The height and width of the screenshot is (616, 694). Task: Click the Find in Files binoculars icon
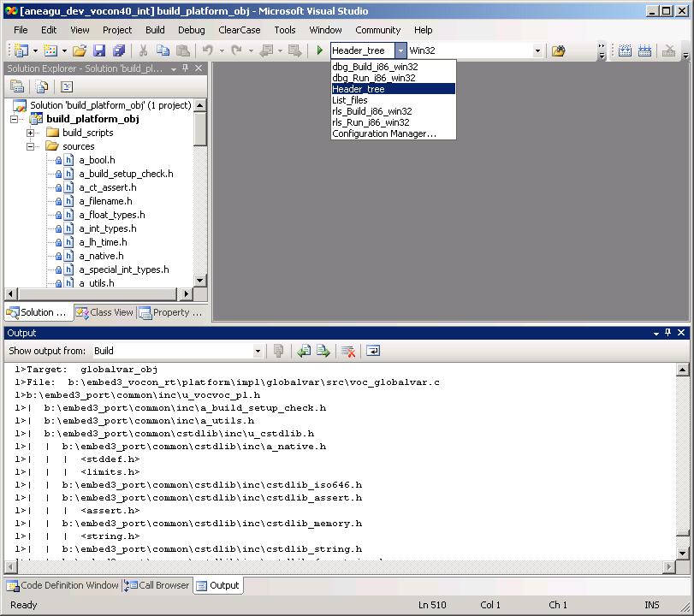coord(559,50)
